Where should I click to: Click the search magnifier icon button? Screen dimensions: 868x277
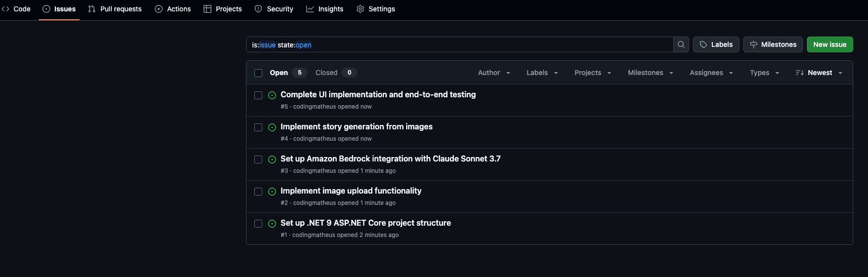[x=681, y=44]
